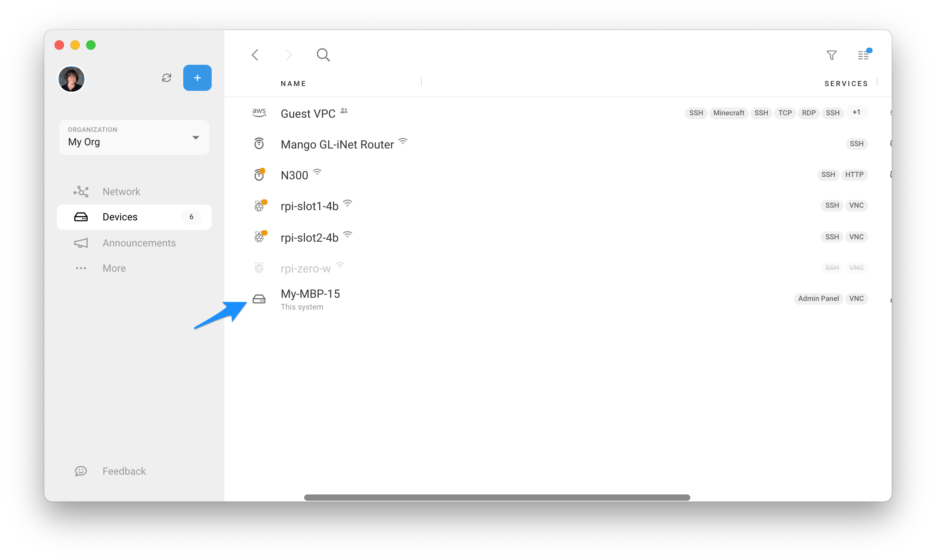The width and height of the screenshot is (936, 560).
Task: Click the VNC tag on My-MBP-15
Action: (x=856, y=299)
